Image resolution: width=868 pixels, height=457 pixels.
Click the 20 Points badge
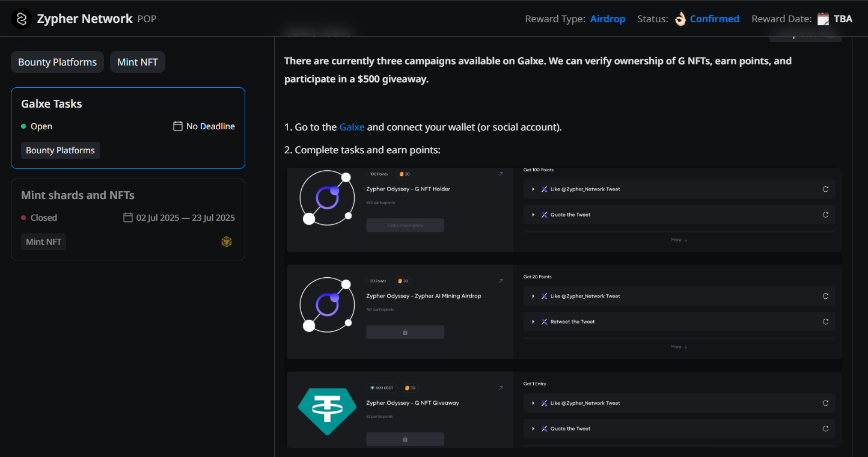tap(378, 281)
